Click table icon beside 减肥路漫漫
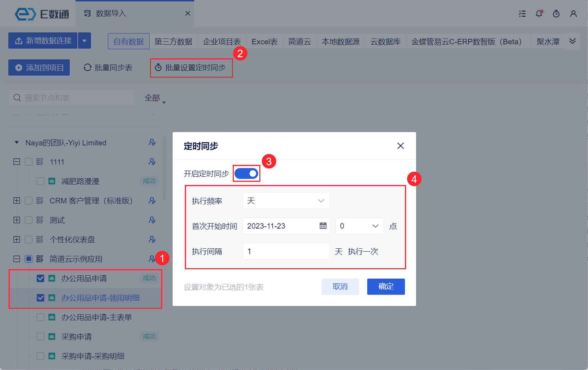The height and width of the screenshot is (370, 588). pos(52,181)
